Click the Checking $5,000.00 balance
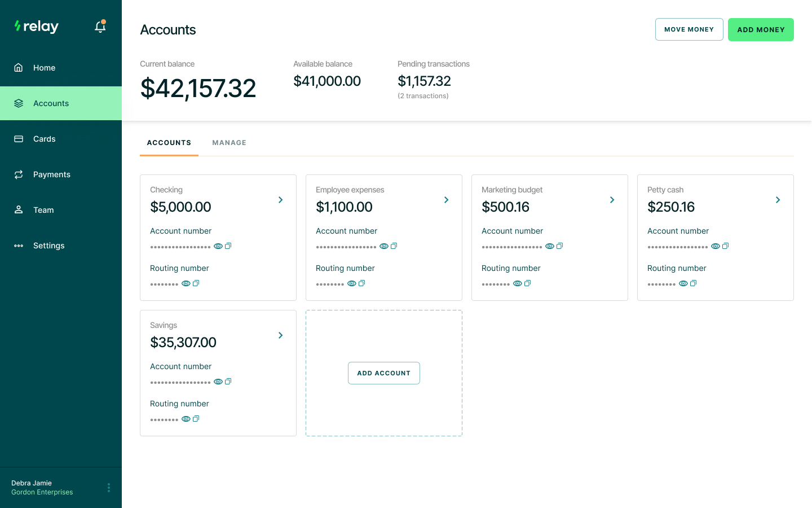812x508 pixels. [x=180, y=207]
